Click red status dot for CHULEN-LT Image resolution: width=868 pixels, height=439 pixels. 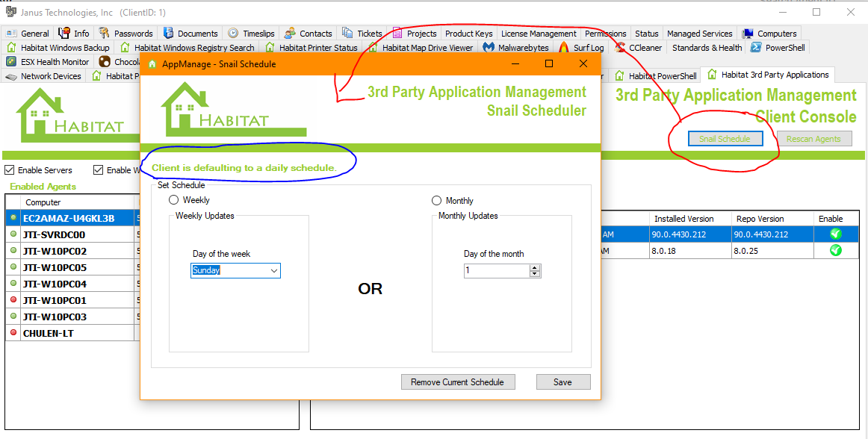[x=13, y=333]
